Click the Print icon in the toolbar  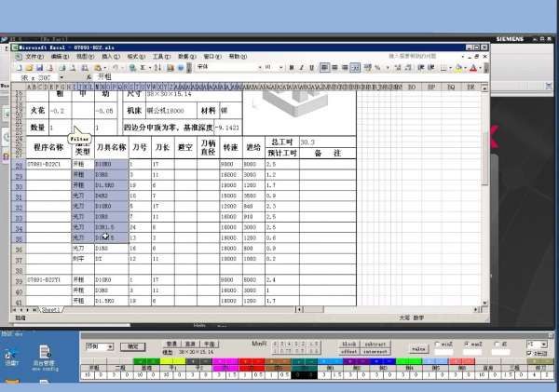coord(62,68)
